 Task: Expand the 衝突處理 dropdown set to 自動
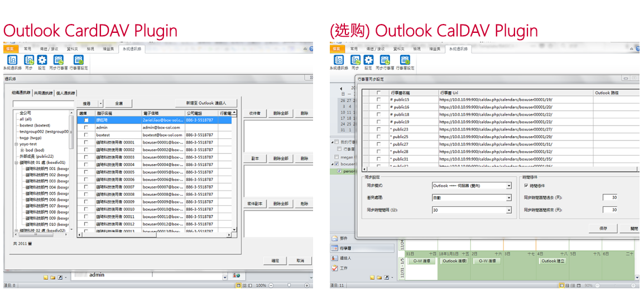[x=508, y=198]
